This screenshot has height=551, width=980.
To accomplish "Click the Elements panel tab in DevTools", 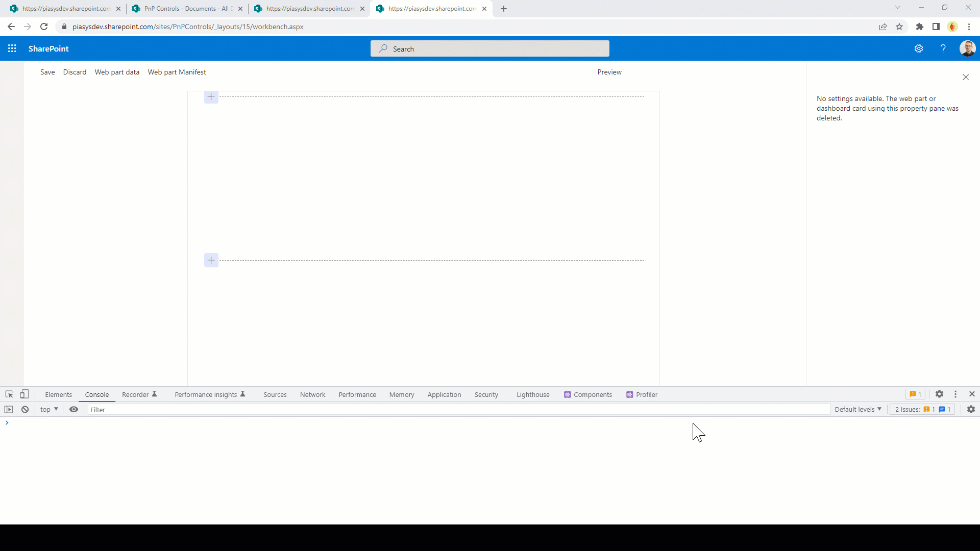I will (58, 393).
